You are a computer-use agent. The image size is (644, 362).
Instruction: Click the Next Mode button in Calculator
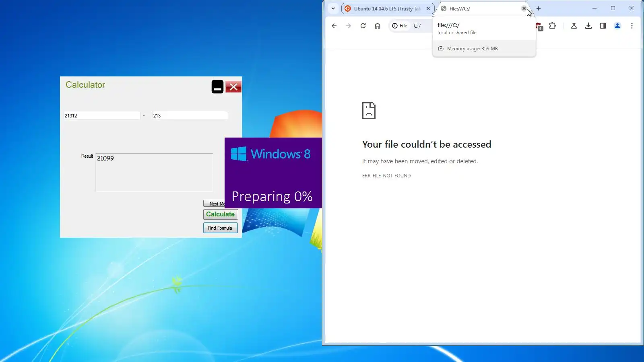tap(214, 204)
